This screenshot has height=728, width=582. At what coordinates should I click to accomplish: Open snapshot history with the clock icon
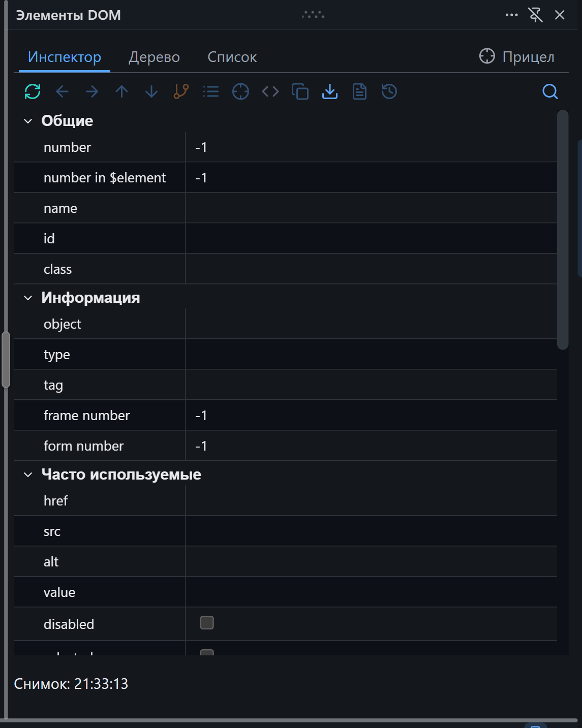coord(389,91)
